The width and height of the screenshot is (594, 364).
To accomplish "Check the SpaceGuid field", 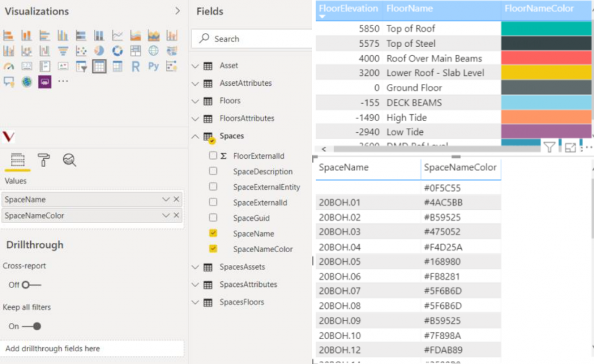I will 213,217.
